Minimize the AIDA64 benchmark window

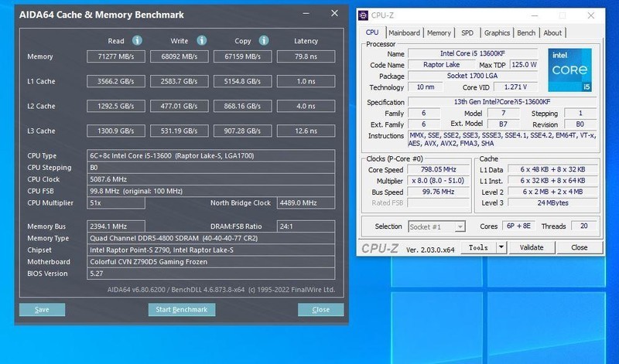(306, 14)
